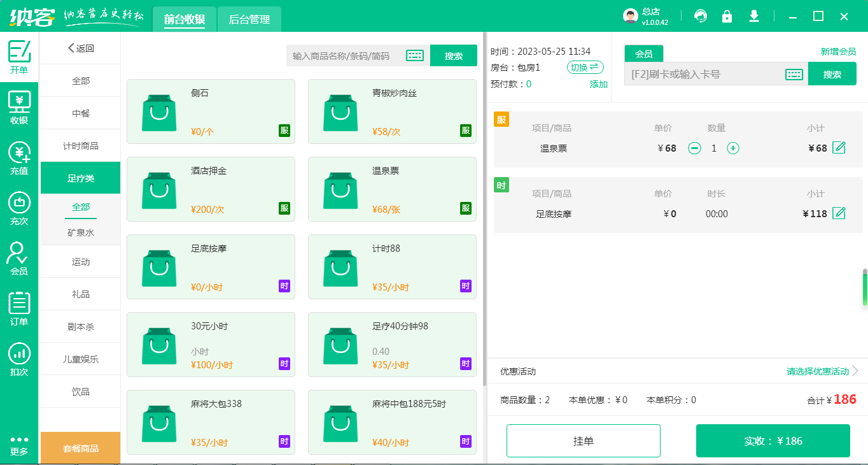Click the member card number input field
This screenshot has width=868, height=465.
[703, 74]
